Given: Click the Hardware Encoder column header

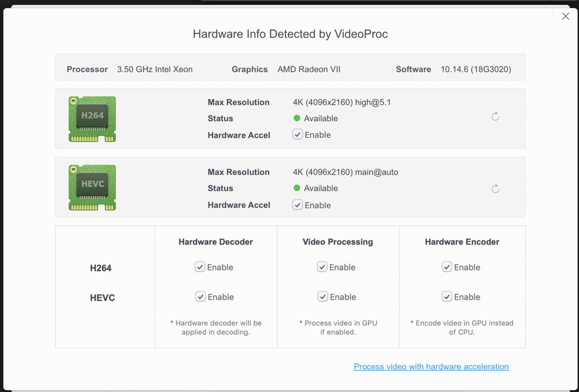Looking at the screenshot, I should tap(462, 242).
